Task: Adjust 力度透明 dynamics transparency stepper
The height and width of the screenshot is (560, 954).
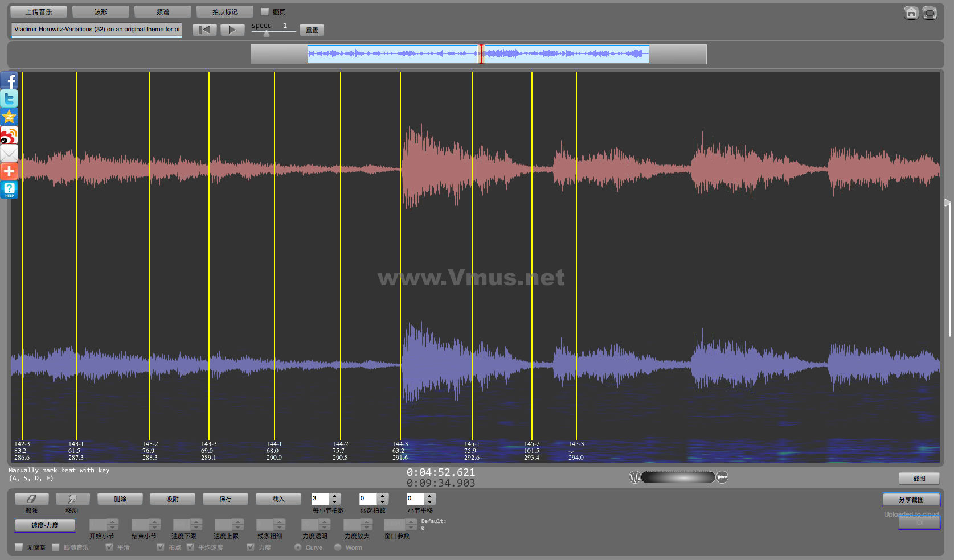Action: pyautogui.click(x=316, y=525)
